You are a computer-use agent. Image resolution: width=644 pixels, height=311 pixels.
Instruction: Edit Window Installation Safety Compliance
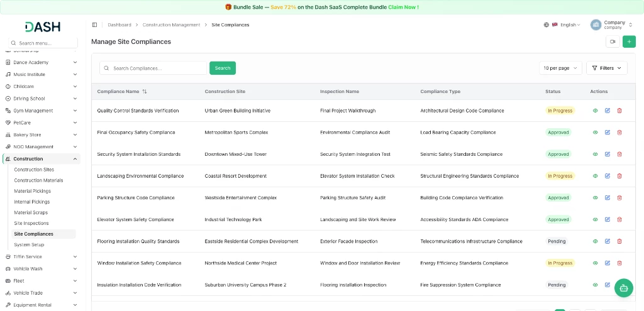tap(608, 263)
